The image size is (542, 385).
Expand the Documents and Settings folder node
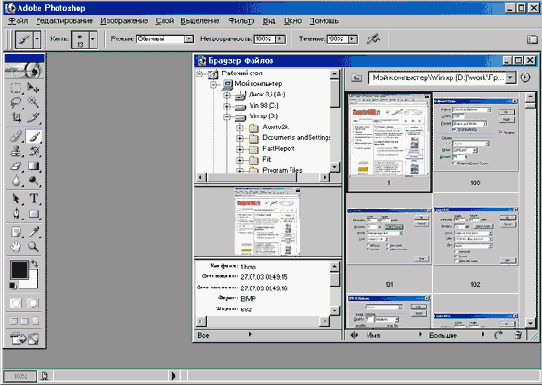coord(240,138)
